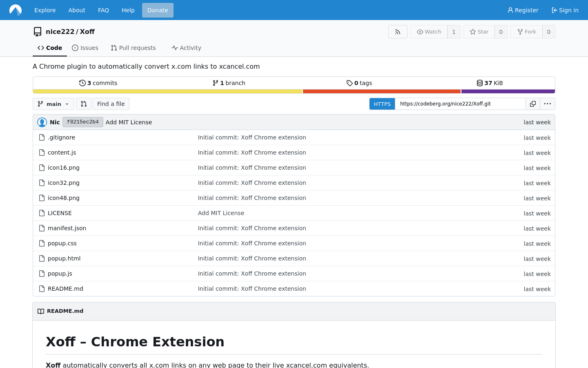Open the nice222 owner link
The width and height of the screenshot is (588, 368).
(x=60, y=31)
